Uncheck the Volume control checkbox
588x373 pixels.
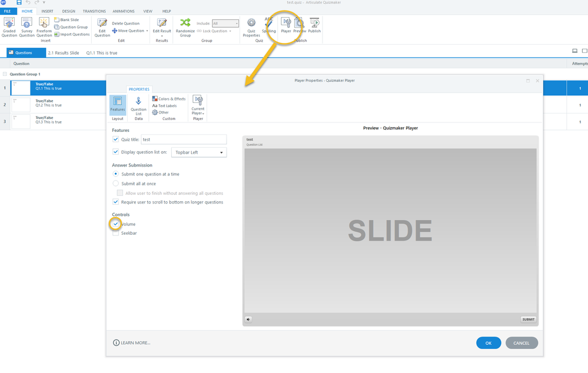[x=115, y=224]
